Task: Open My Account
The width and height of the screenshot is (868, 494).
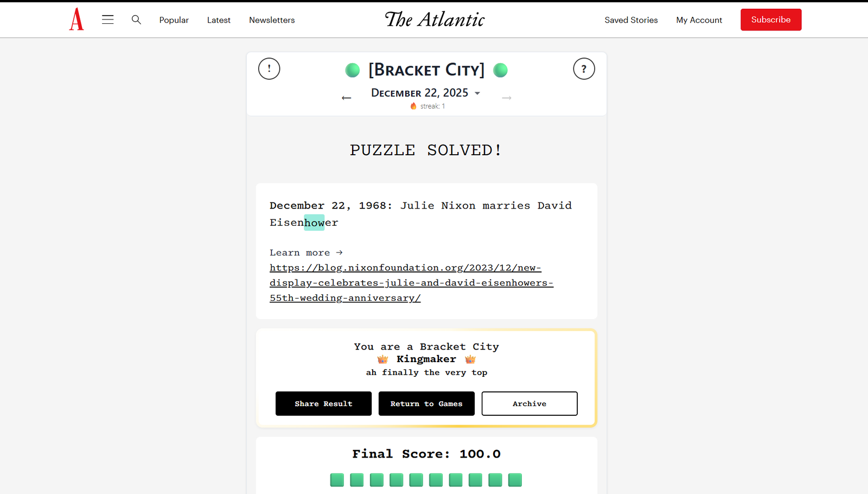Action: [x=699, y=20]
